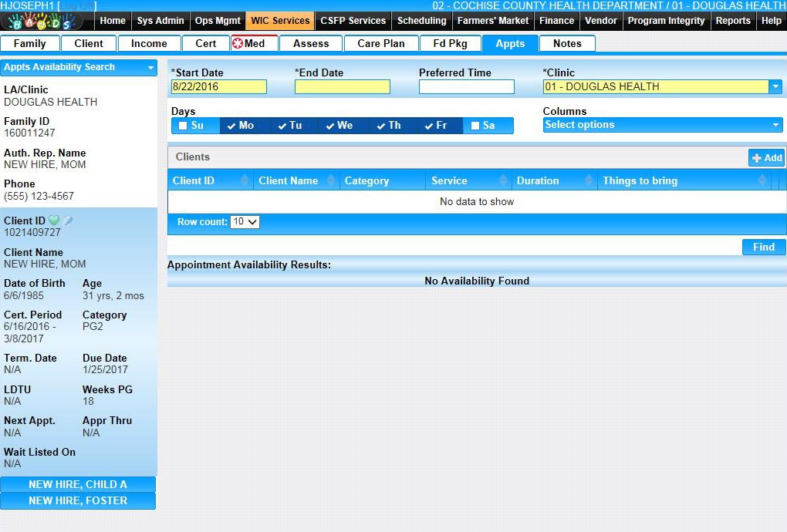Click the green heart icon beside Client ID
787x532 pixels.
[54, 221]
